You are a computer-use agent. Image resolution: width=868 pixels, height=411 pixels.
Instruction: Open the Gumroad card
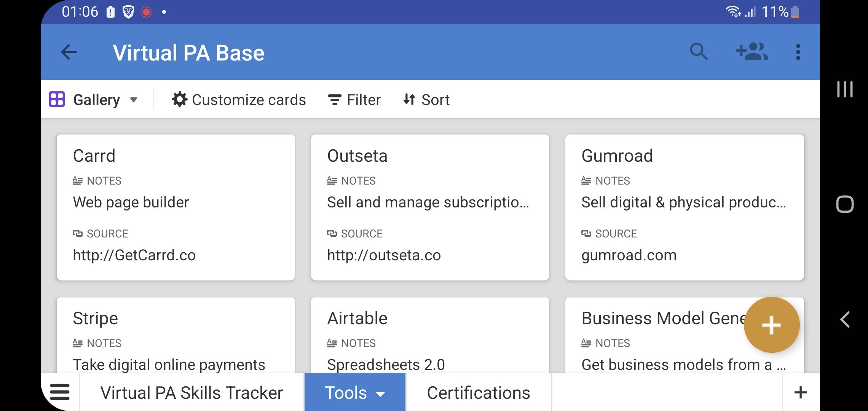pos(685,207)
